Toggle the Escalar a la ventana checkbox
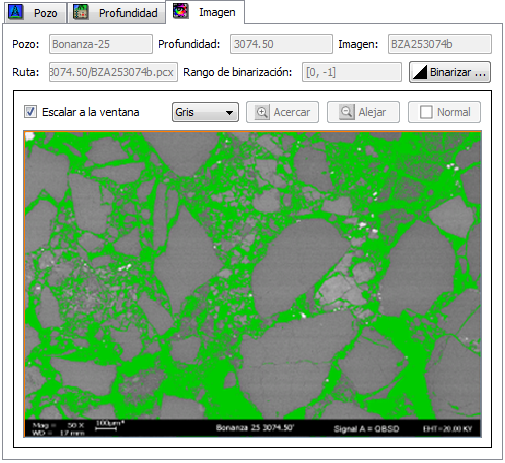This screenshot has width=505, height=463. coord(30,112)
